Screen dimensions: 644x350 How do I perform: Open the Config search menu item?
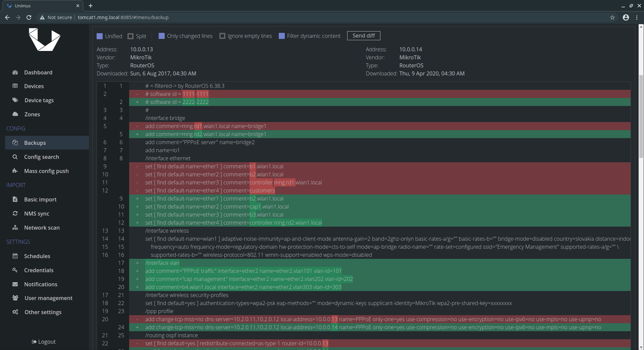(x=42, y=157)
